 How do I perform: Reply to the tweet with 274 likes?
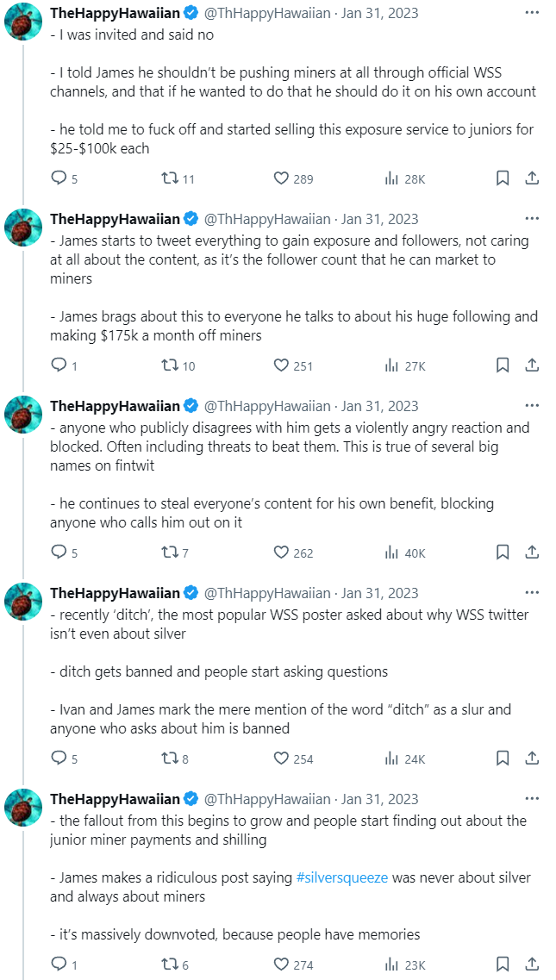coord(59,964)
